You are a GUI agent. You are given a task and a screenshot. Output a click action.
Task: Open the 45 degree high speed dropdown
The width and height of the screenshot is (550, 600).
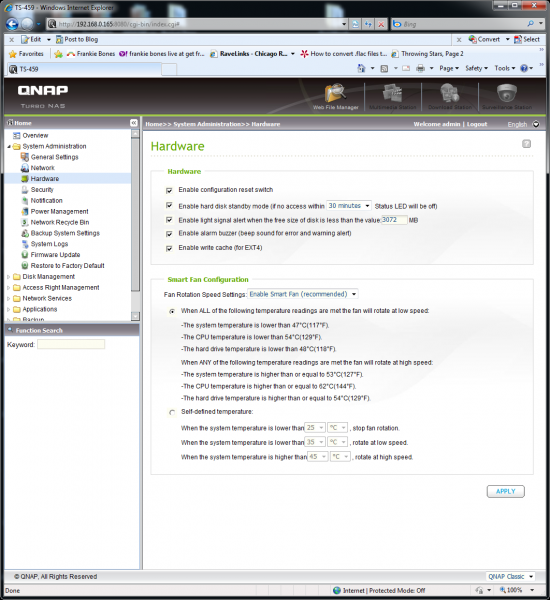click(318, 457)
